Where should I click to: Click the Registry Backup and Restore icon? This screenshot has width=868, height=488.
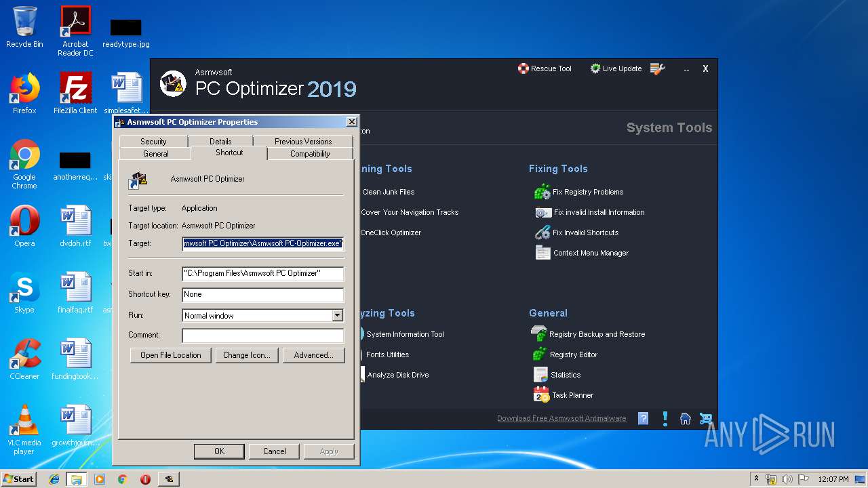click(x=539, y=334)
